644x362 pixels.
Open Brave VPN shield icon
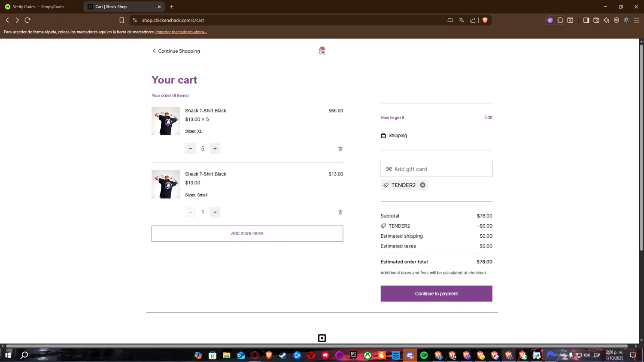point(617,20)
